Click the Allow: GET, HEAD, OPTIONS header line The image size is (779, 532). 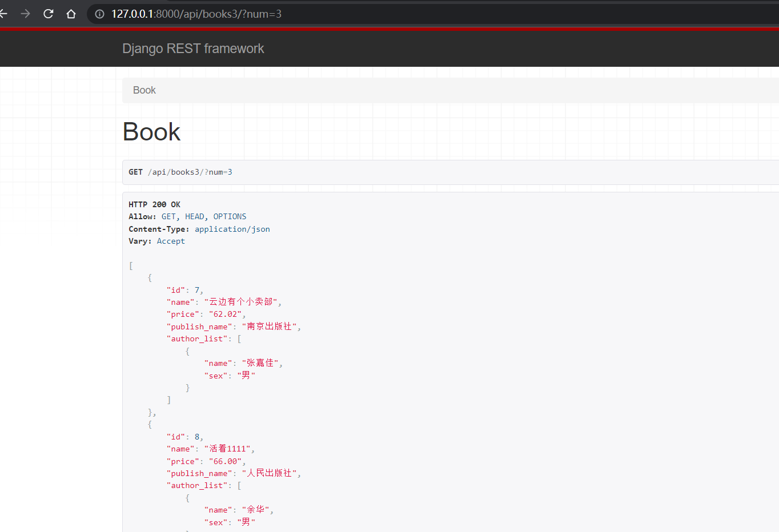pos(187,216)
